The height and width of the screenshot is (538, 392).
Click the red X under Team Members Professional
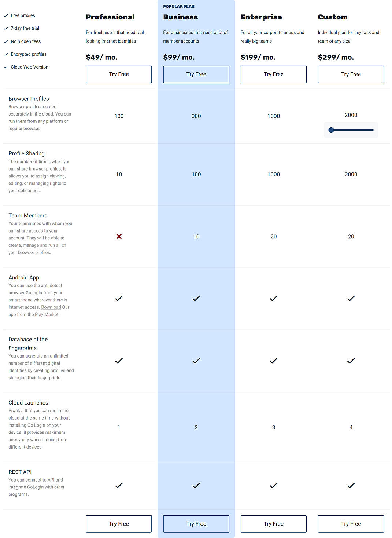pos(119,236)
